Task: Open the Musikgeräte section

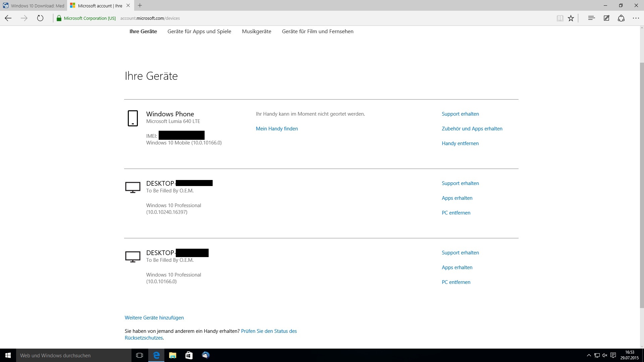Action: tap(257, 32)
